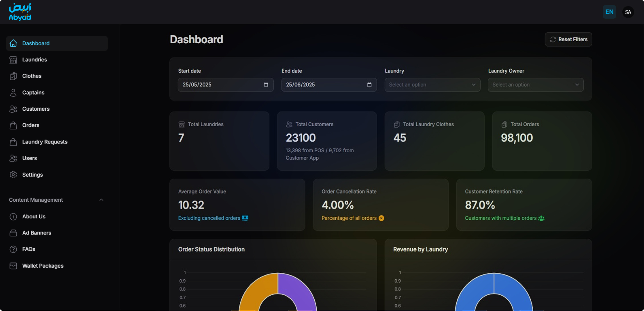Click the Settings gear icon
This screenshot has width=644, height=311.
(x=13, y=175)
